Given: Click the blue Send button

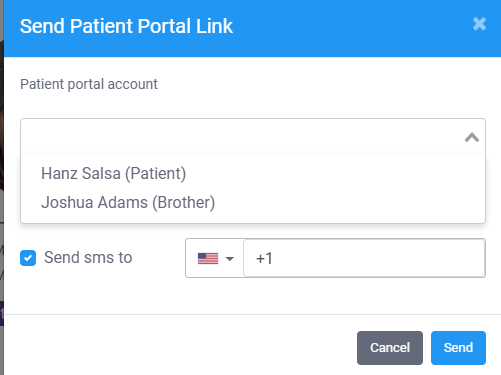Looking at the screenshot, I should 458,348.
